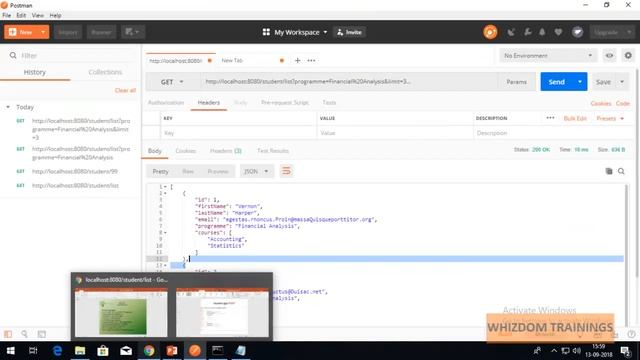The height and width of the screenshot is (360, 640).
Task: Click the Params button
Action: [x=516, y=82]
